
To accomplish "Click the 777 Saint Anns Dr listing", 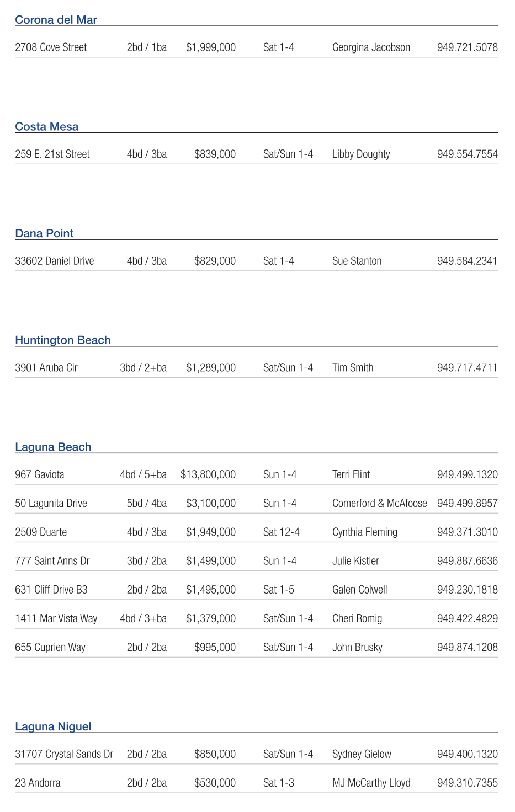I will tap(52, 561).
